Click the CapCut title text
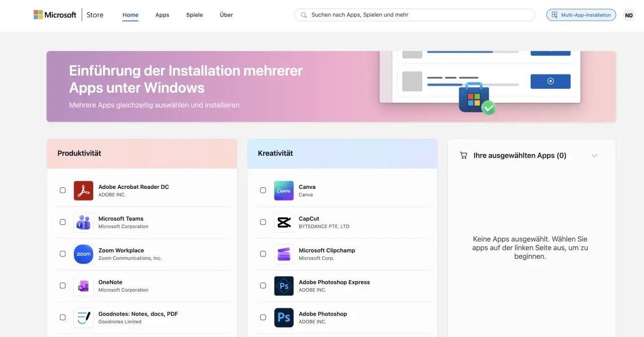The image size is (644, 337). pyautogui.click(x=309, y=219)
